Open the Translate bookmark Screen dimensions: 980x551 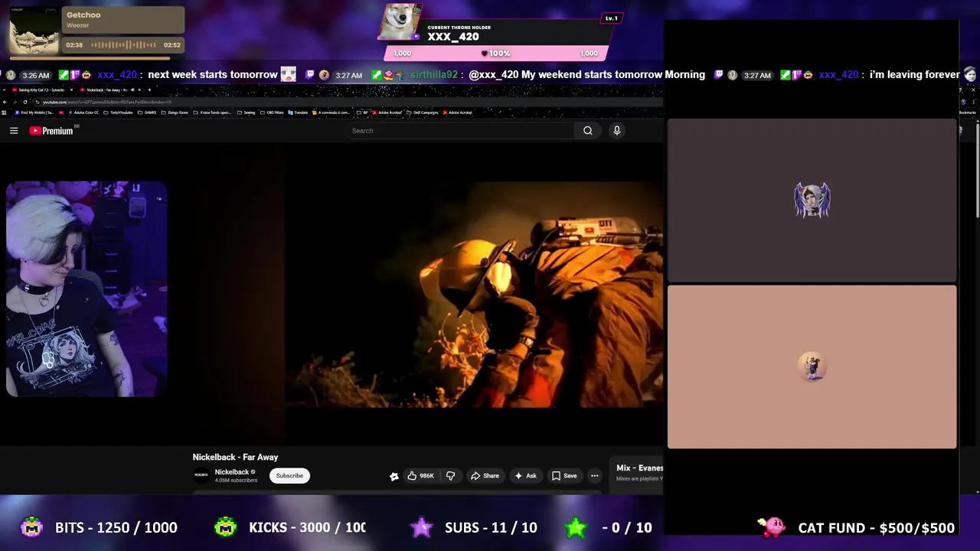(x=299, y=112)
